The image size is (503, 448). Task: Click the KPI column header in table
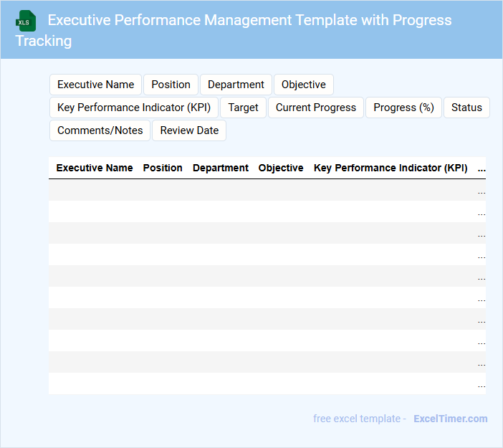click(391, 168)
